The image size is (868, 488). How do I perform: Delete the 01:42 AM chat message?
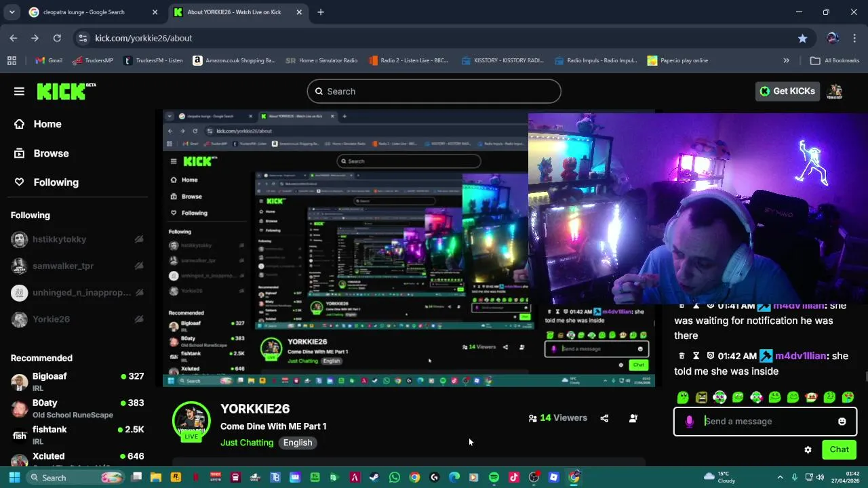tap(682, 356)
